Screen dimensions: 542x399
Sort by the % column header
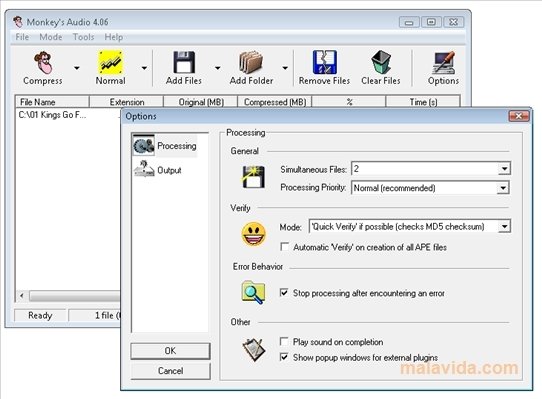point(349,102)
